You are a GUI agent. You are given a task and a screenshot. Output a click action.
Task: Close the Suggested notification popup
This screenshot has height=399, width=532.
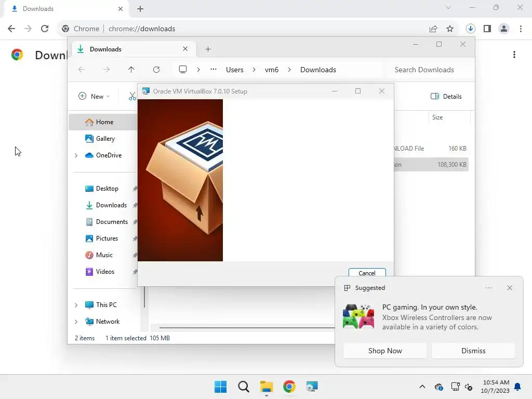click(510, 288)
